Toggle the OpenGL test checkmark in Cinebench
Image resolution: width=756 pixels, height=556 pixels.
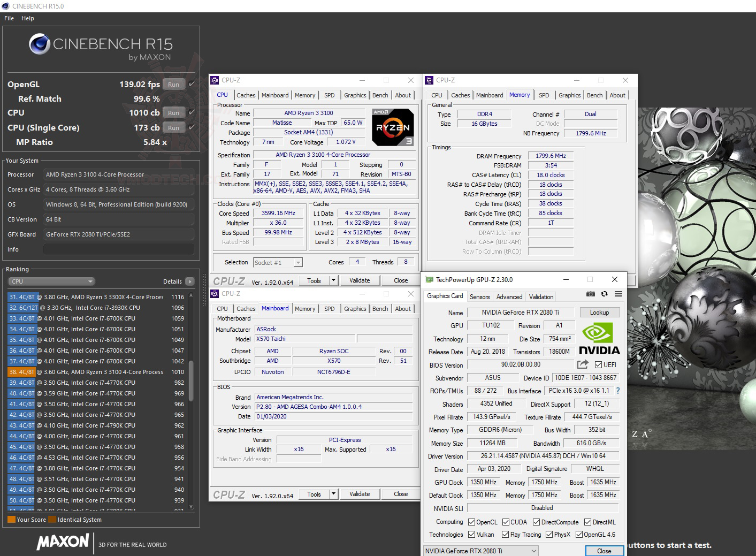tap(192, 84)
